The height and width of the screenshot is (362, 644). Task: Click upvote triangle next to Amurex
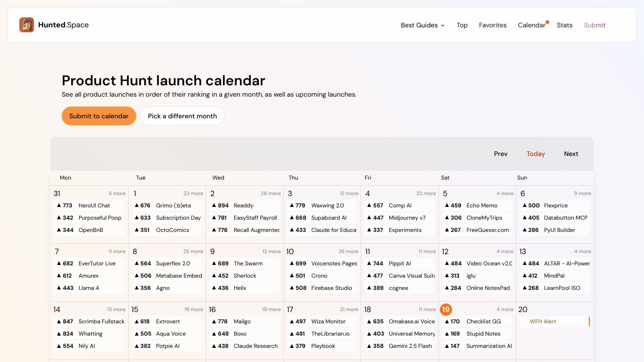coord(59,276)
